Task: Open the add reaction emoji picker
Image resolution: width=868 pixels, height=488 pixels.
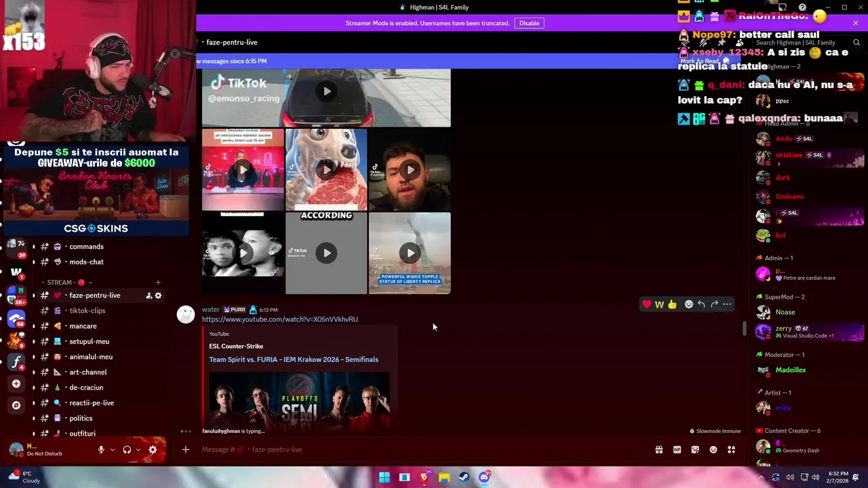Action: coord(688,304)
